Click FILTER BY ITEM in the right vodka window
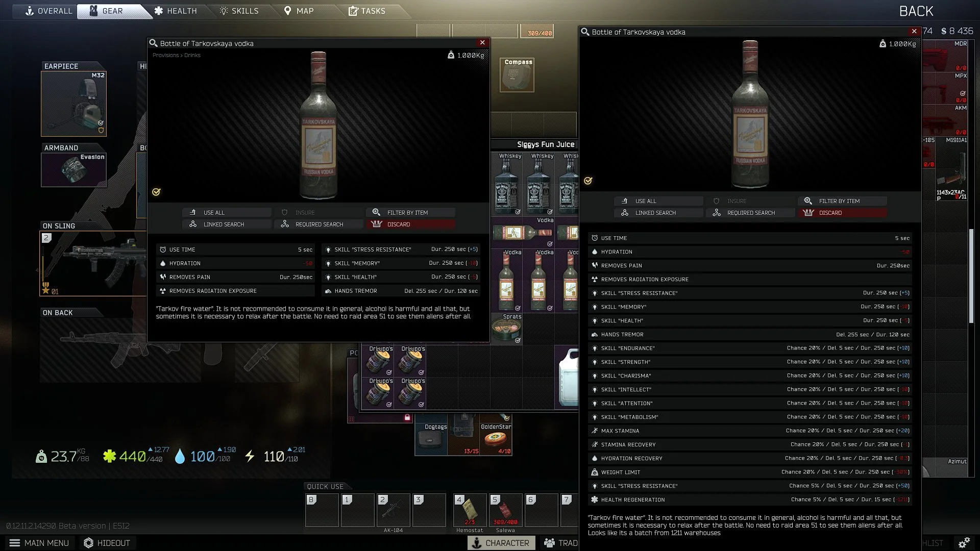This screenshot has width=980, height=551. (x=842, y=201)
